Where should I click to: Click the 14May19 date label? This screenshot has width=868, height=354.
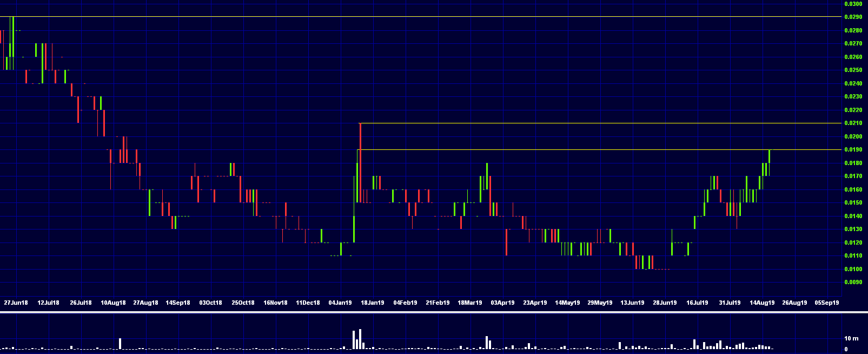[567, 303]
